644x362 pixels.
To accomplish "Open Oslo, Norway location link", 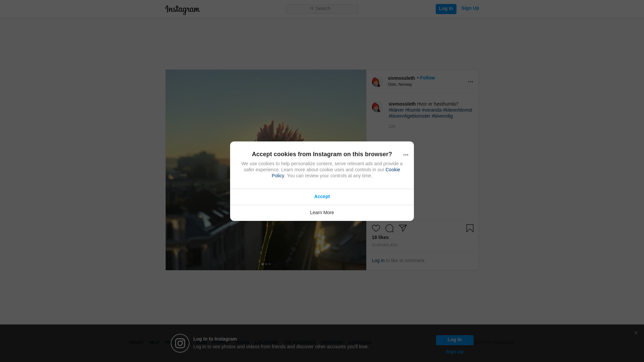I will point(400,84).
